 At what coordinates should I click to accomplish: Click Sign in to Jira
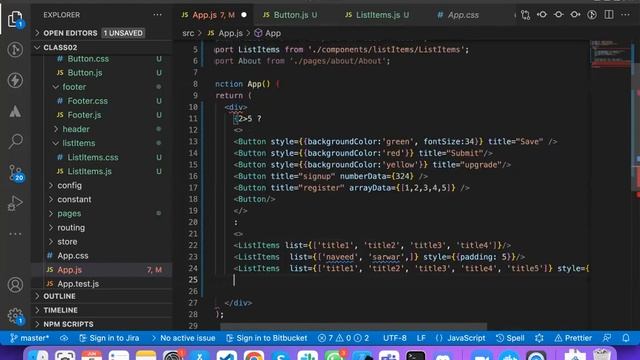(x=109, y=338)
